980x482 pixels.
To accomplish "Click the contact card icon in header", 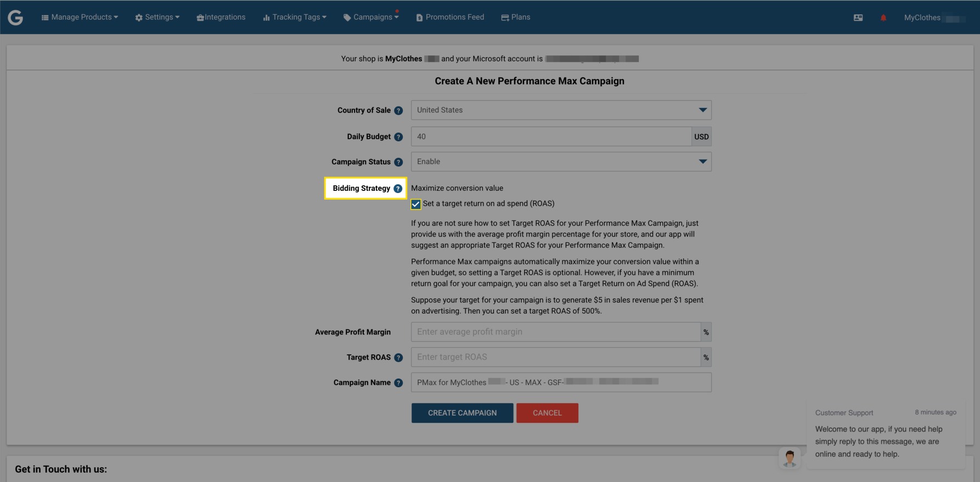I will pos(858,18).
